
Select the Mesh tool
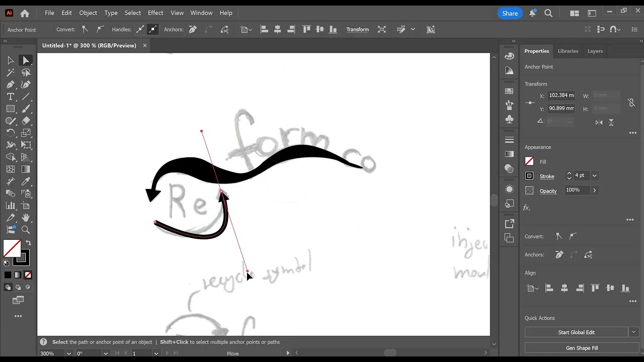(x=11, y=169)
